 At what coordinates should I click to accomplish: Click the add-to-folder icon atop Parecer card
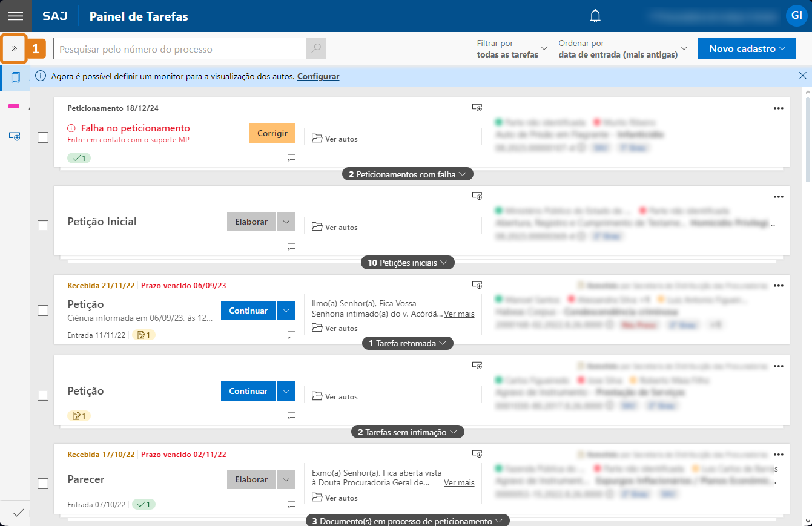[x=477, y=454]
